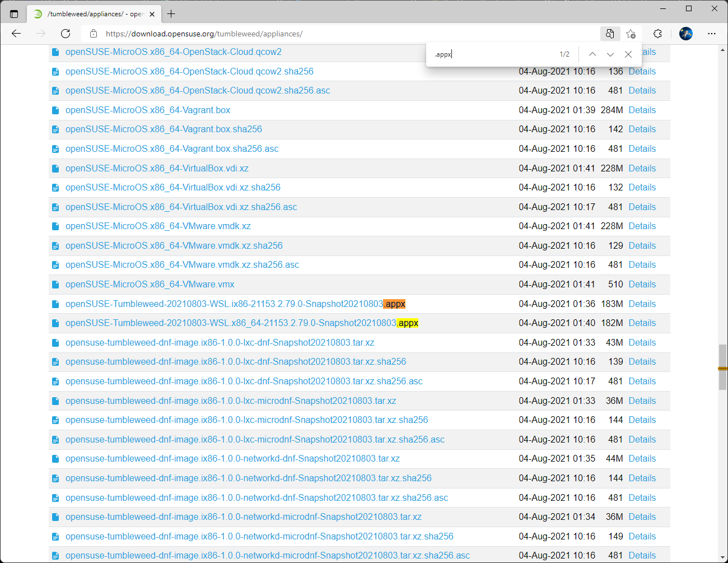Open MicroOS VirtualBox.vdi.xz link

(x=157, y=168)
